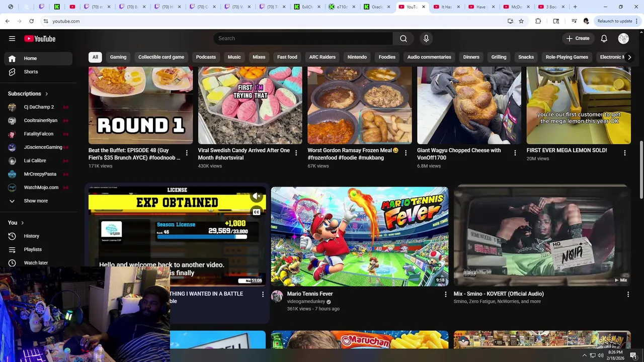644x362 pixels.
Task: Open more options for Mario Tennis Fever video
Action: 445,294
